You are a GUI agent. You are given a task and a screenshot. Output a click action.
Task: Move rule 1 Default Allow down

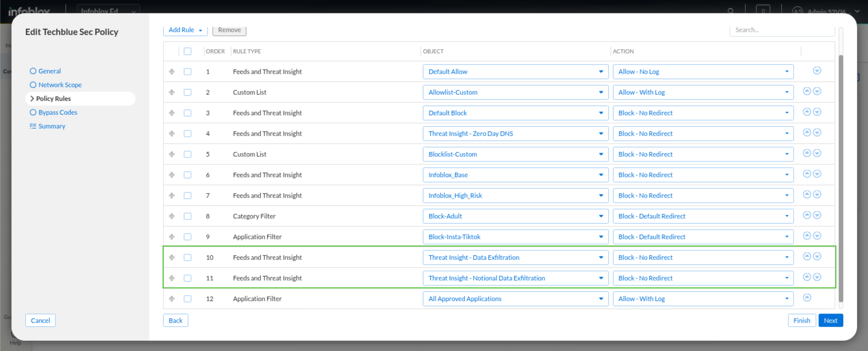(x=817, y=71)
